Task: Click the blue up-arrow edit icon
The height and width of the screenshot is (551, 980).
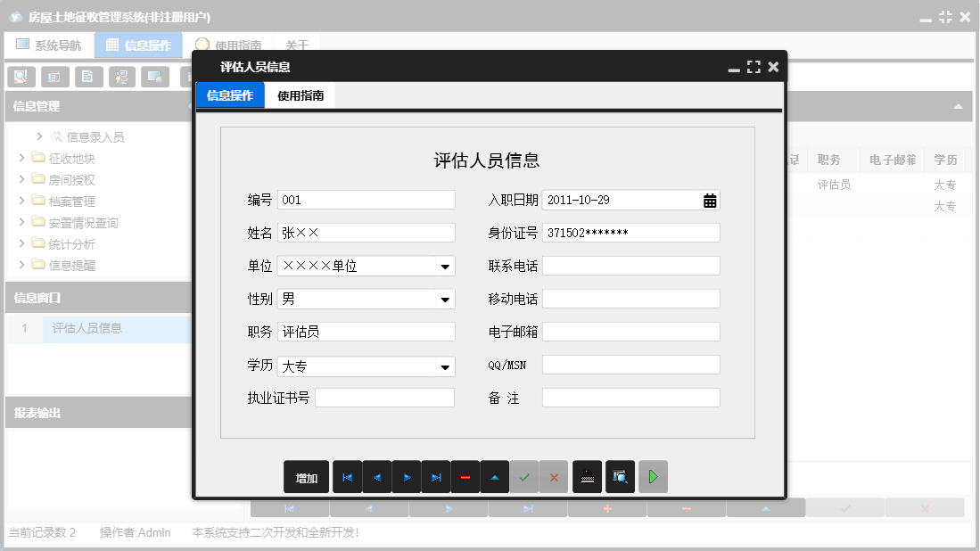Action: [494, 476]
